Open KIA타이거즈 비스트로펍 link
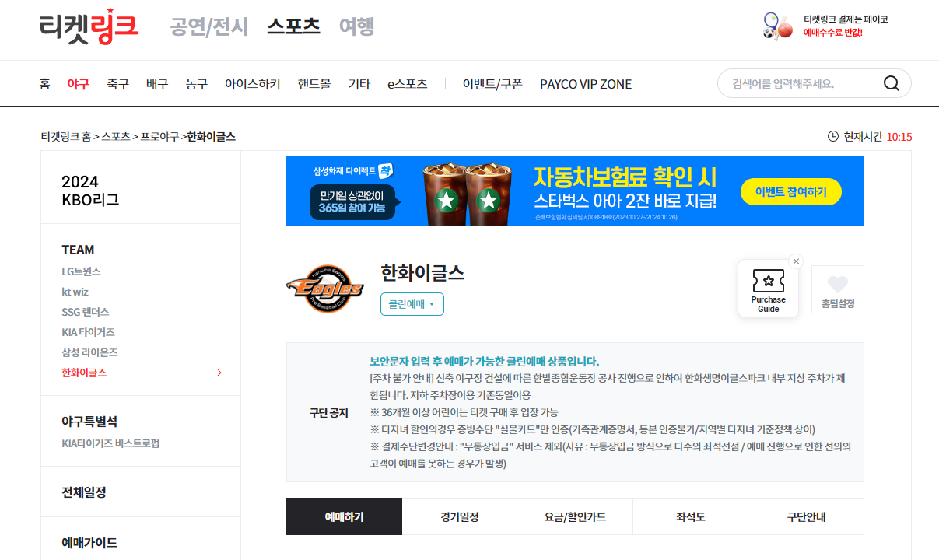939x560 pixels. (110, 443)
